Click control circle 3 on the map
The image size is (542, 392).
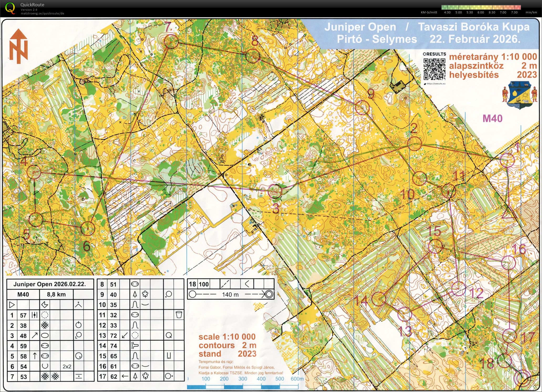[x=275, y=191]
